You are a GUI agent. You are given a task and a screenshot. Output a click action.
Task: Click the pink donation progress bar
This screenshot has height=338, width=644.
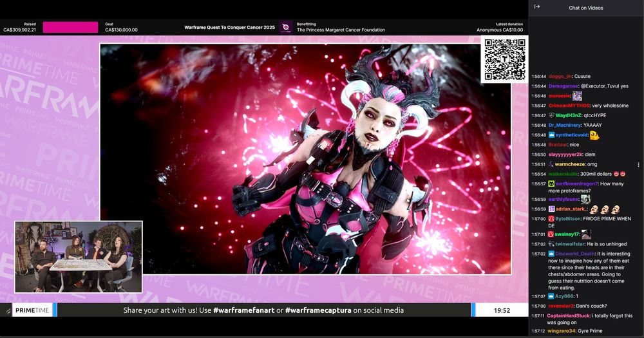click(70, 27)
